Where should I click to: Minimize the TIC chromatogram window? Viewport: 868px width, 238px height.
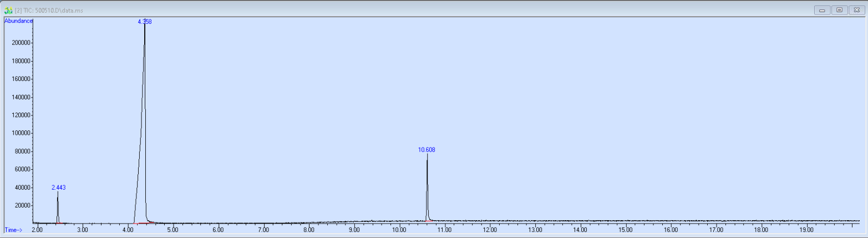point(823,10)
